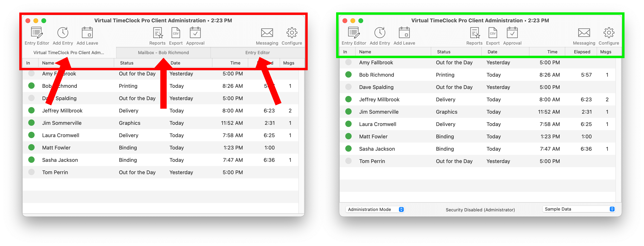Open Reports icon in left window
This screenshot has width=644, height=246.
click(x=158, y=33)
